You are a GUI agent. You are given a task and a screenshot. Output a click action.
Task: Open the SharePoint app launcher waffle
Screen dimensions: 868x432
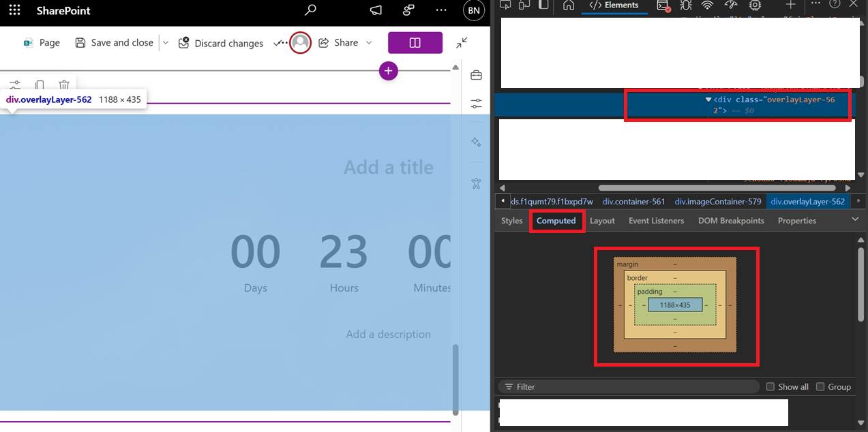pos(14,10)
